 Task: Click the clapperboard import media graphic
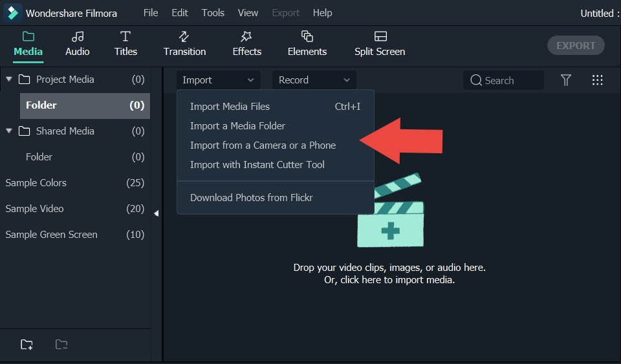tap(391, 211)
